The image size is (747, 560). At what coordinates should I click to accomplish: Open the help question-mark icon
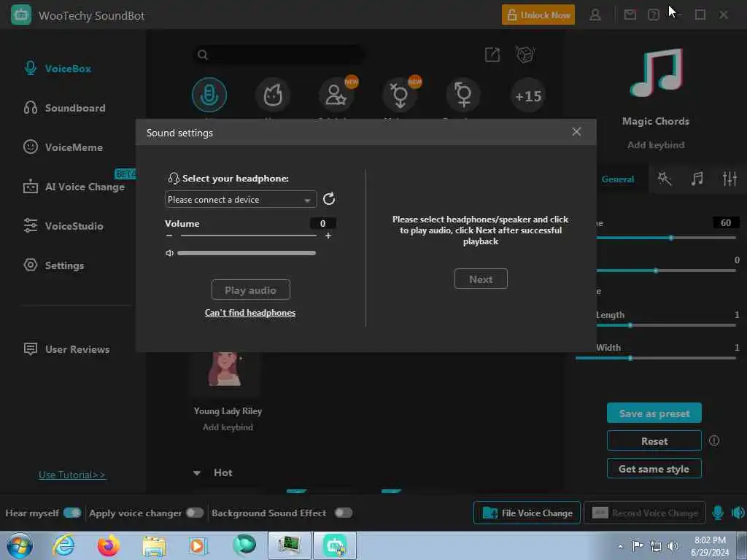click(653, 15)
